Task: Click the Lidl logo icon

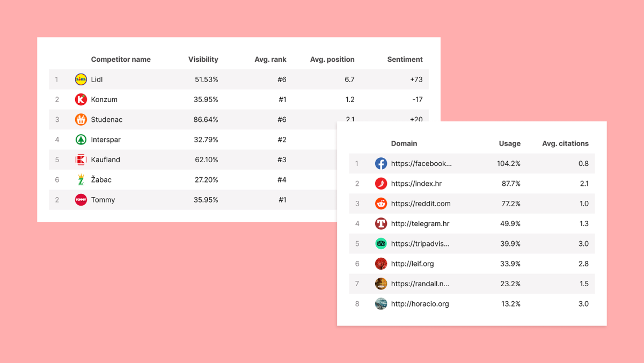Action: coord(80,79)
